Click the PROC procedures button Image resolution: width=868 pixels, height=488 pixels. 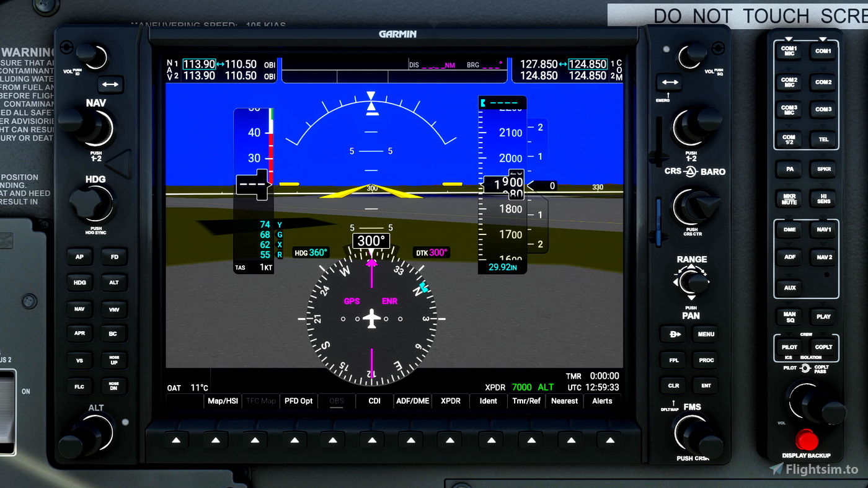(x=706, y=360)
